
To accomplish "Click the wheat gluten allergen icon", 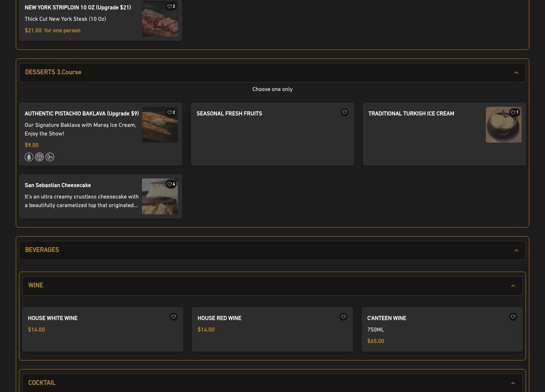I will [29, 157].
